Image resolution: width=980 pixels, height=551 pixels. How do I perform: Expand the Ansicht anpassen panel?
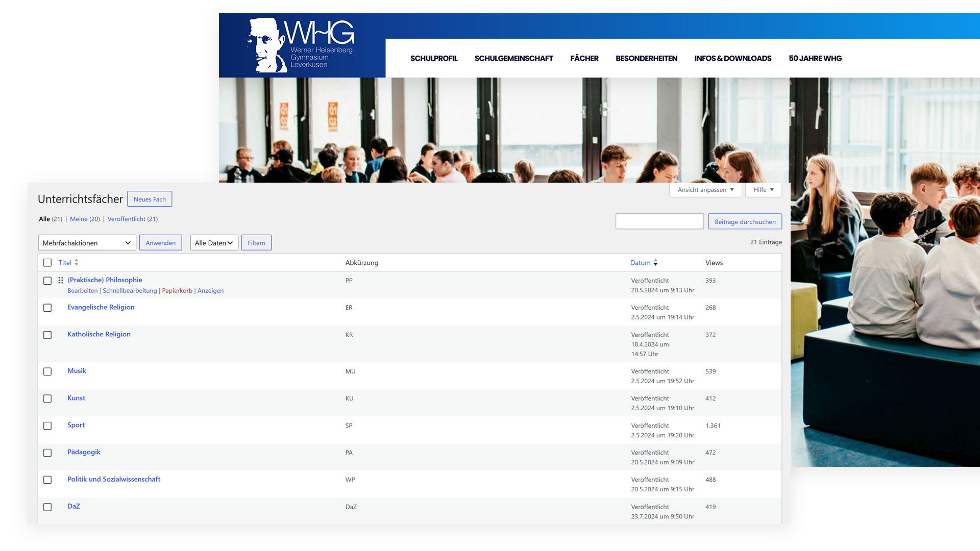(705, 190)
